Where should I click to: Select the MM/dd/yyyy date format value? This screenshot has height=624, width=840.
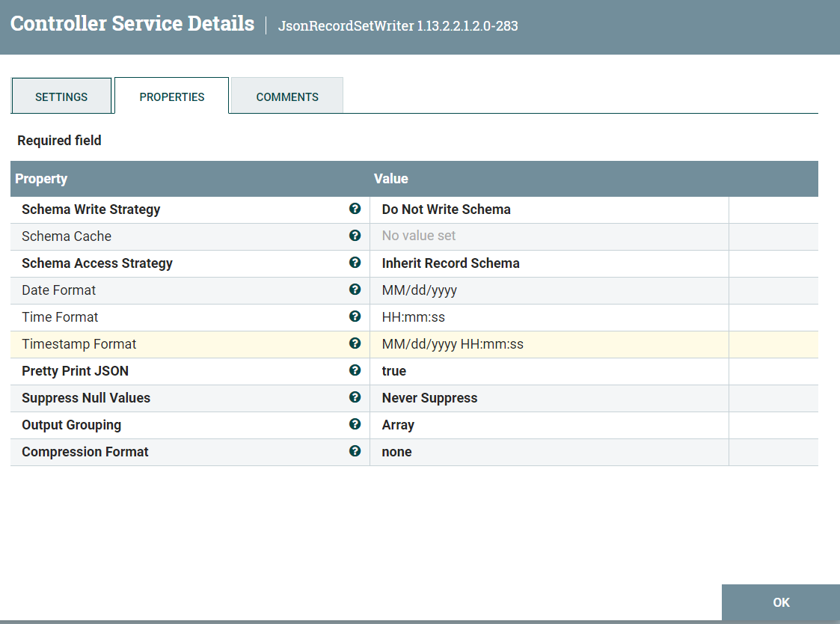click(414, 290)
